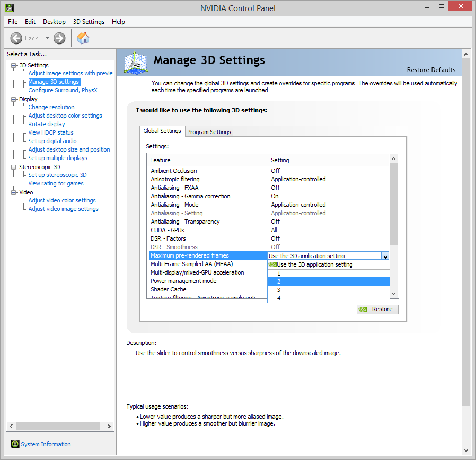The image size is (476, 460).
Task: Select the Global Settings tab
Action: pyautogui.click(x=162, y=131)
